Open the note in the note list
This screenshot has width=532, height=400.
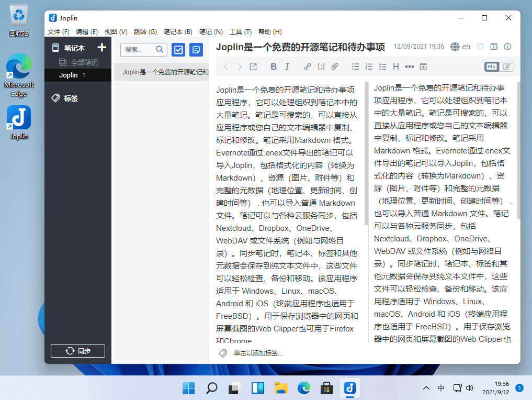click(162, 72)
